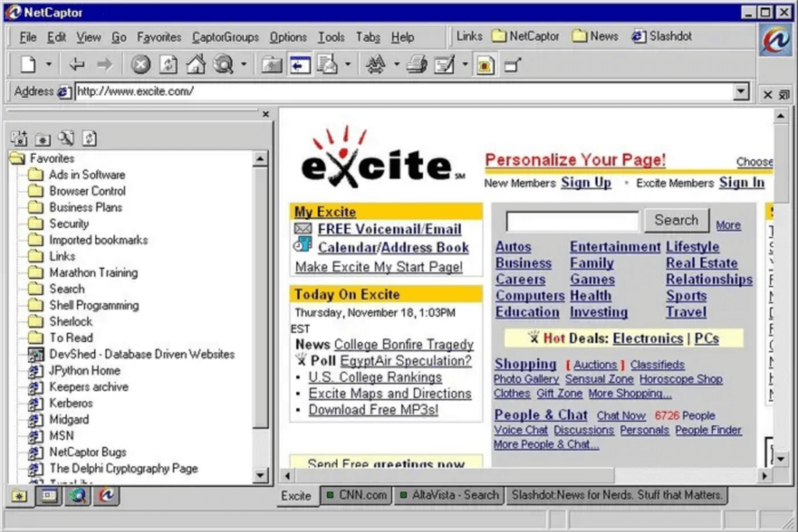Open the Slashdot link in Links bar
Viewport: 798px width, 532px height.
(x=662, y=36)
